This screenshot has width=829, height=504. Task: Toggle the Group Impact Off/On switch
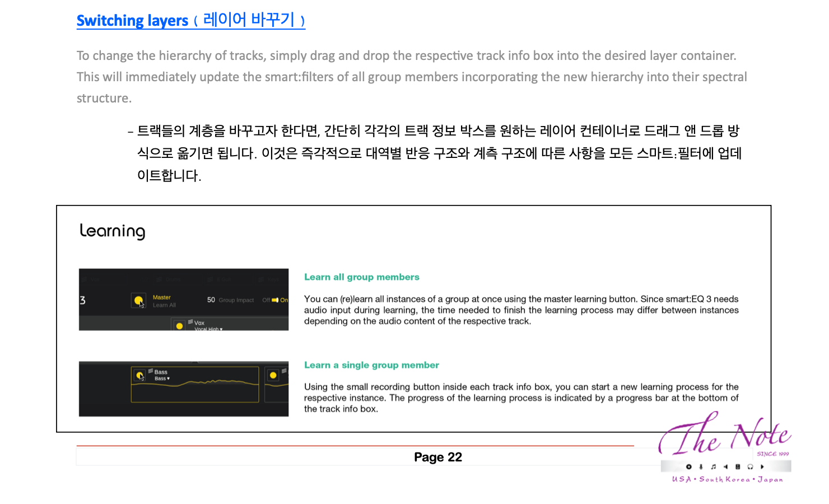(x=275, y=300)
